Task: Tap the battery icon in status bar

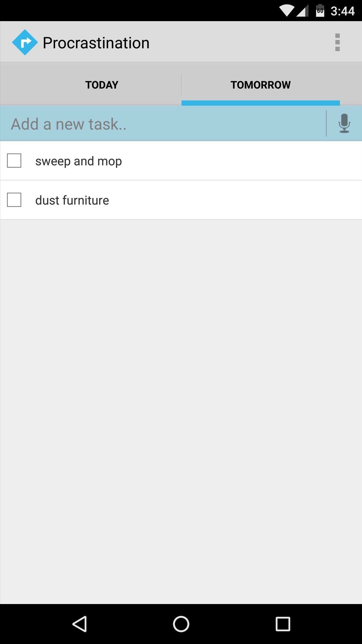Action: point(320,11)
